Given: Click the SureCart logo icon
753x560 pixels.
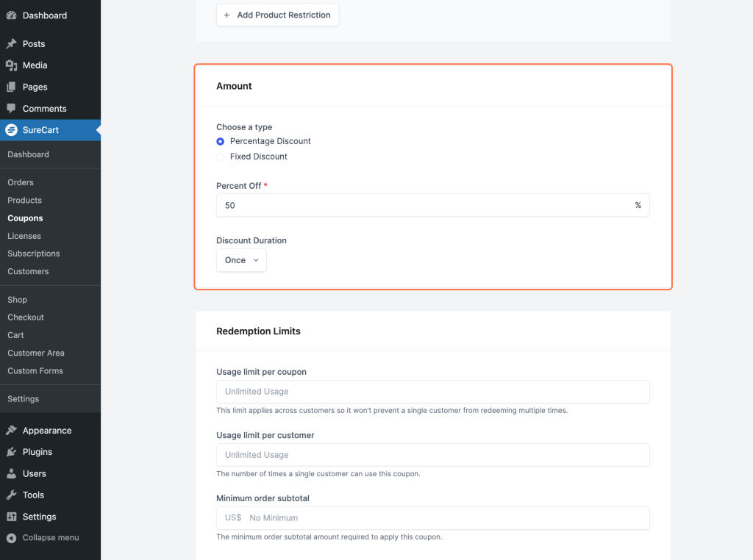Looking at the screenshot, I should click(11, 130).
